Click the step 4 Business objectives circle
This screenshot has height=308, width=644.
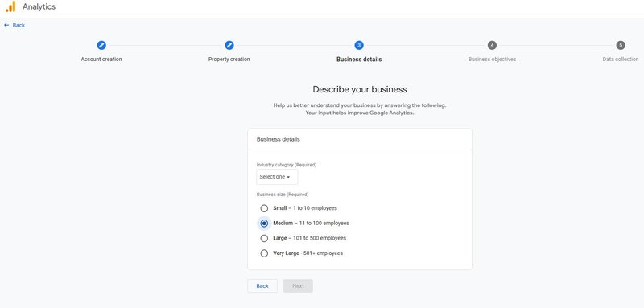click(492, 45)
